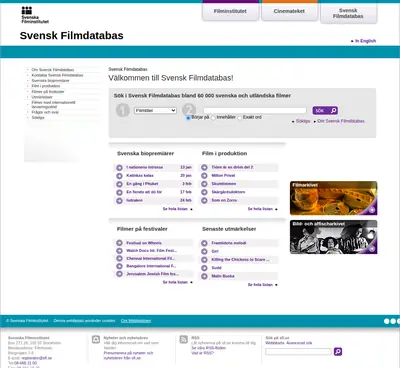
Task: See full list under Film i produktion
Action: pos(260,209)
